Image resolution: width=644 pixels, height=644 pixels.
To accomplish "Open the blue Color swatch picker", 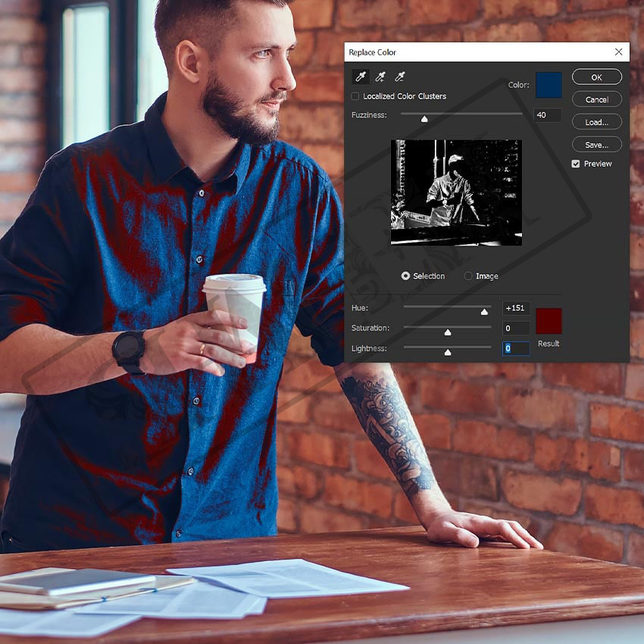I will tap(549, 85).
